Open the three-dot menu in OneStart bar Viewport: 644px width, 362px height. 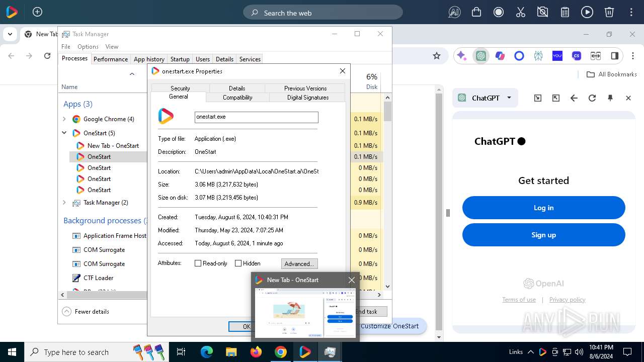coord(631,13)
